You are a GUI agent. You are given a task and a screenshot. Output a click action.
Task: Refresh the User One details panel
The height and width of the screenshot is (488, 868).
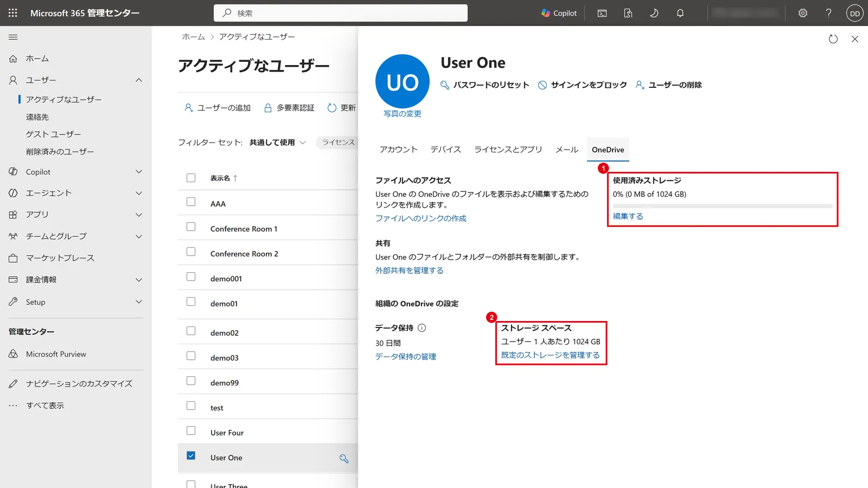833,39
